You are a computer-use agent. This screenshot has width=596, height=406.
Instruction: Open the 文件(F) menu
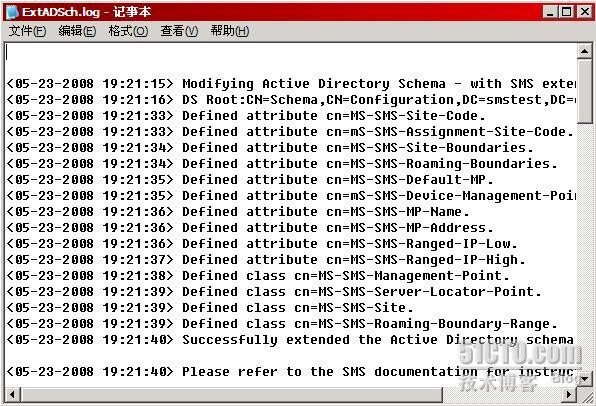pos(27,31)
